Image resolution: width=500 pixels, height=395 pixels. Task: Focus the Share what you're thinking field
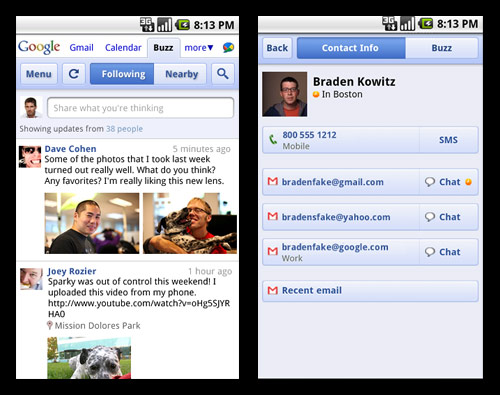pyautogui.click(x=140, y=108)
